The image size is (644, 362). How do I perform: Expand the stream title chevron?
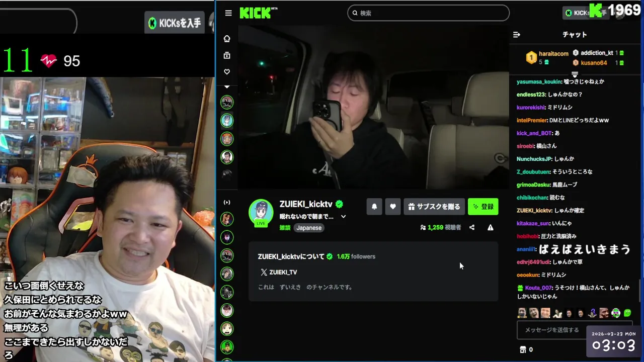coord(343,217)
